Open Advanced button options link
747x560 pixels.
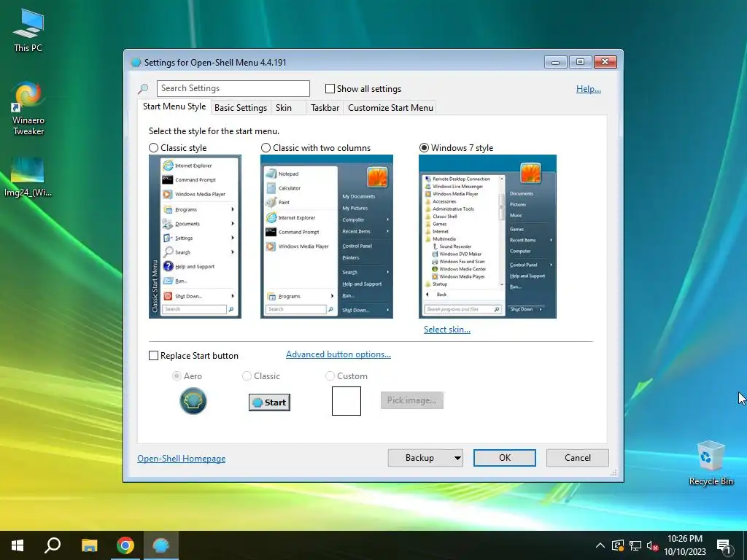[338, 354]
